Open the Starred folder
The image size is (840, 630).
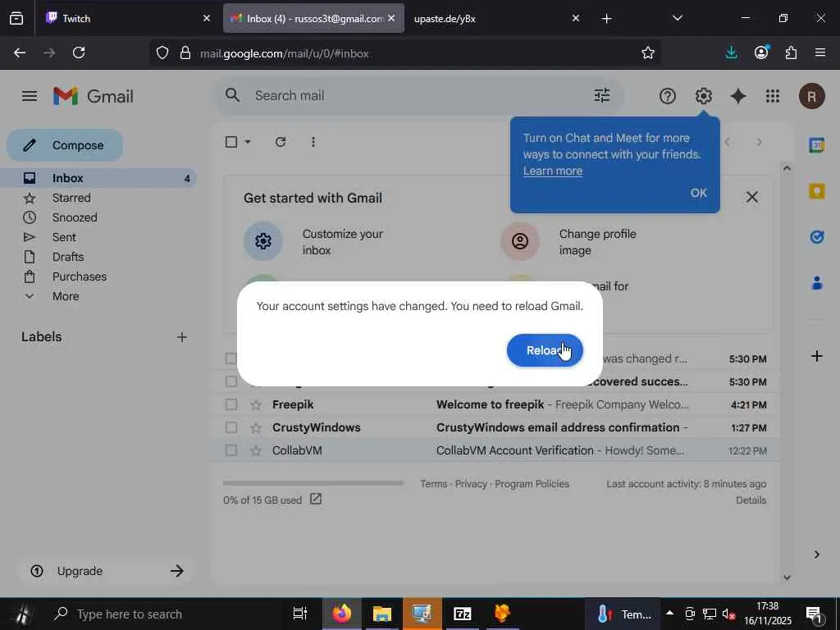coord(71,198)
